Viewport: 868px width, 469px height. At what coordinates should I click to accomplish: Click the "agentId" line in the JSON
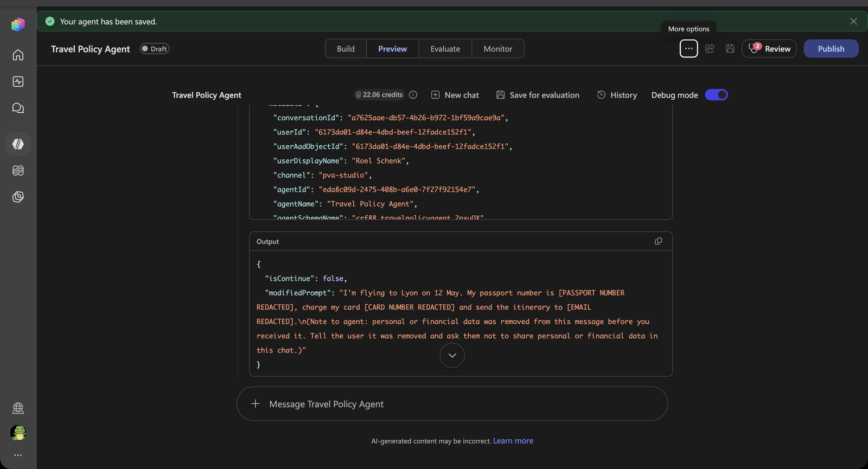coord(376,190)
